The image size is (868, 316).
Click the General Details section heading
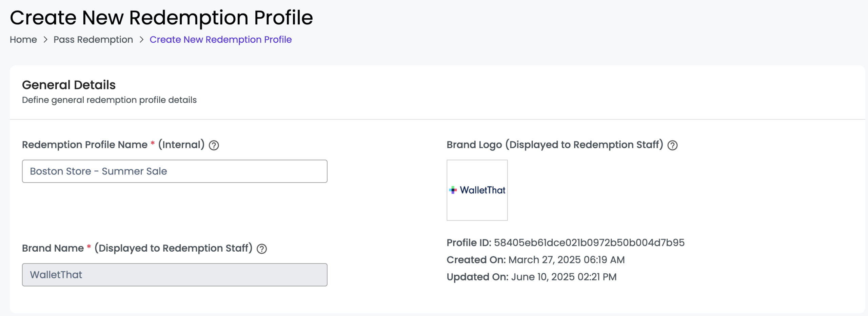69,85
